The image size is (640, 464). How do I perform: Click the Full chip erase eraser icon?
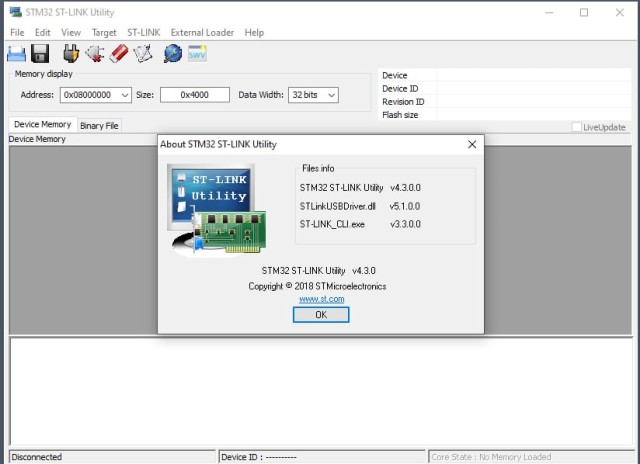119,54
